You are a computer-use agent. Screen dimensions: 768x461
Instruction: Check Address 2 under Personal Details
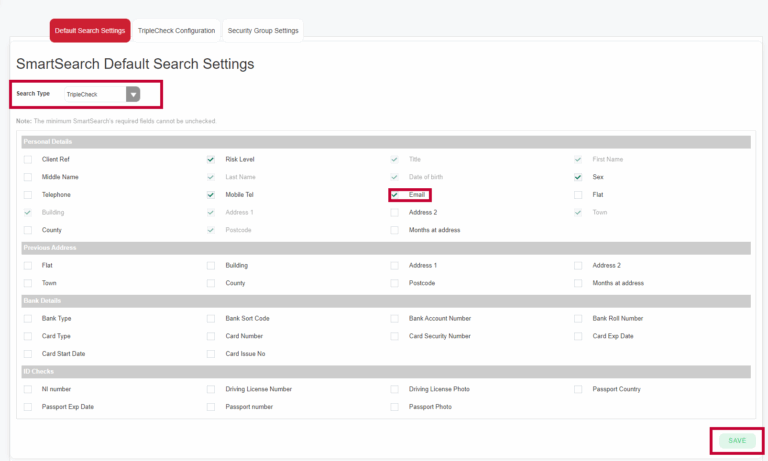394,212
